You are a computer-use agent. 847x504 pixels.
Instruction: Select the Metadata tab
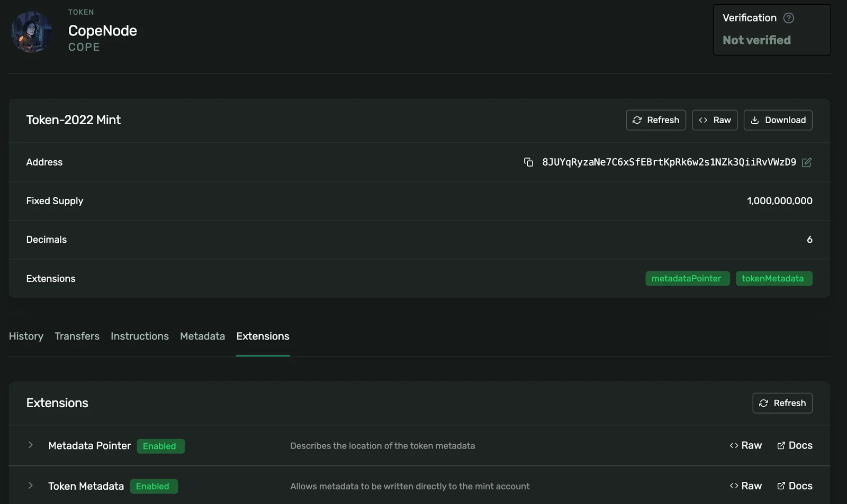[202, 336]
